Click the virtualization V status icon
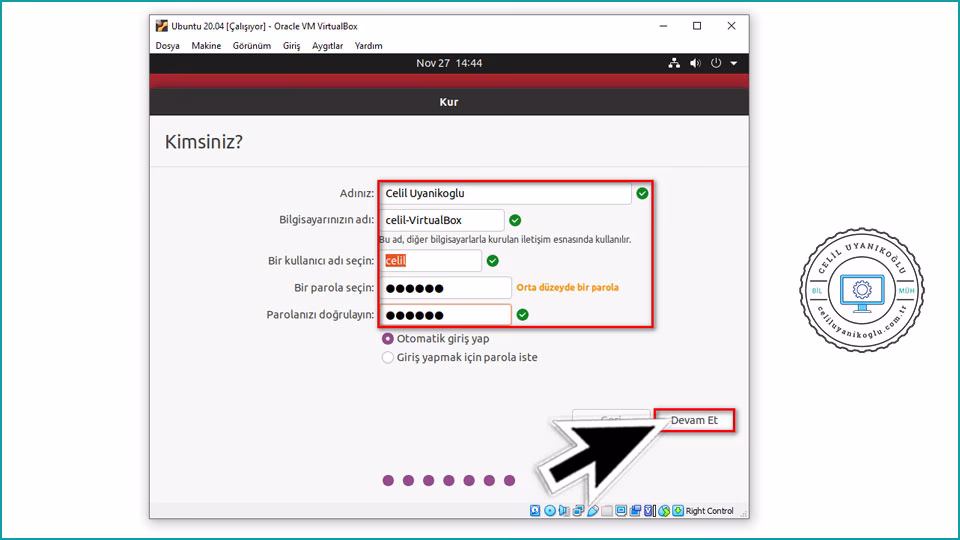960x540 pixels. 649,511
